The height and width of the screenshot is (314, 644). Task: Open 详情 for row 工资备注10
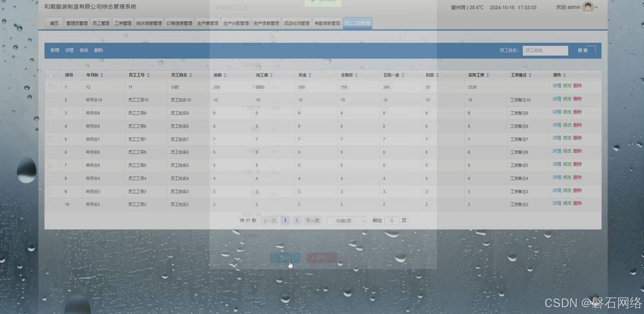tap(557, 99)
